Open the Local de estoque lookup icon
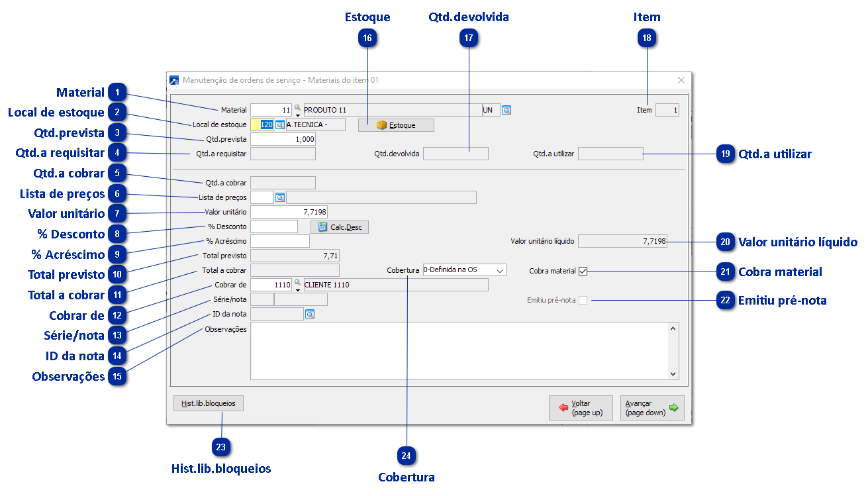868x496 pixels. (280, 124)
